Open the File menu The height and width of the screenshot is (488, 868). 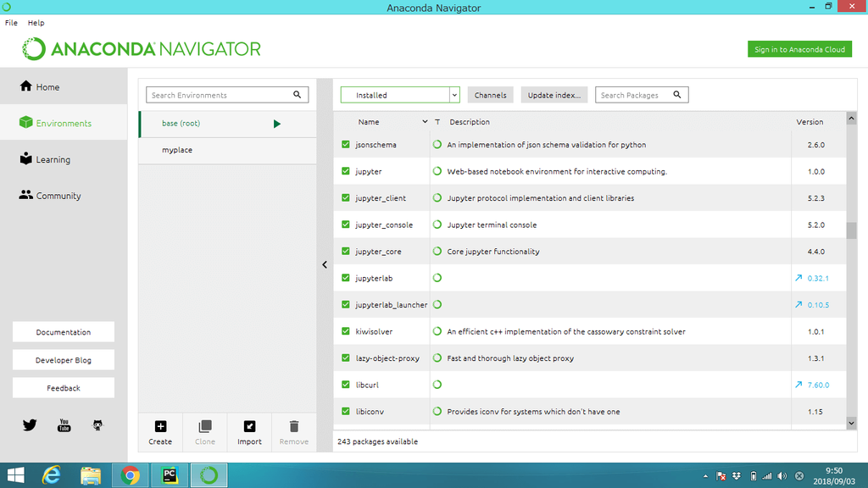11,23
